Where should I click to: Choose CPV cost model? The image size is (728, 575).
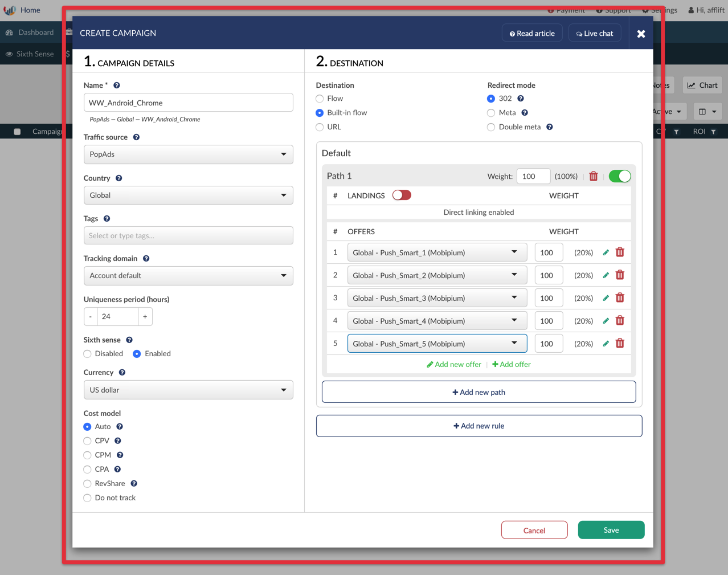click(87, 441)
